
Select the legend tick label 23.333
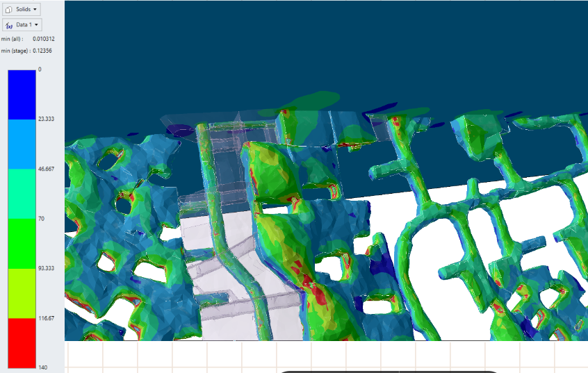46,119
